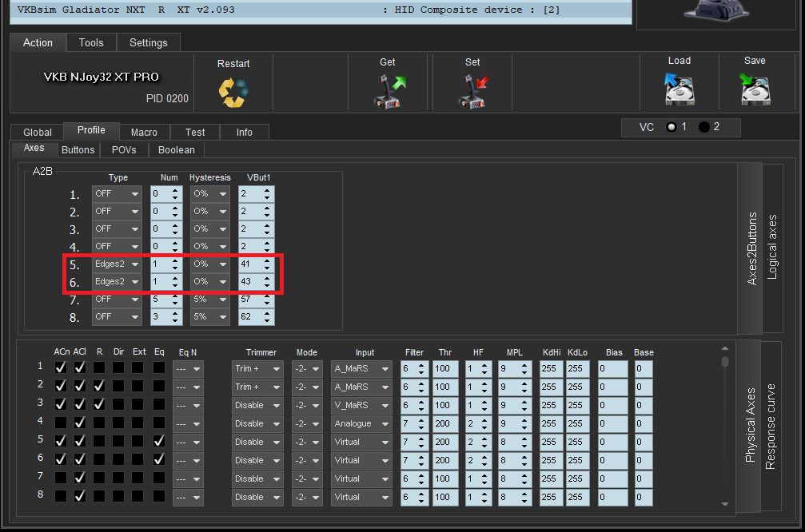This screenshot has height=532, width=805.
Task: Switch to the Test tab
Action: coord(195,133)
